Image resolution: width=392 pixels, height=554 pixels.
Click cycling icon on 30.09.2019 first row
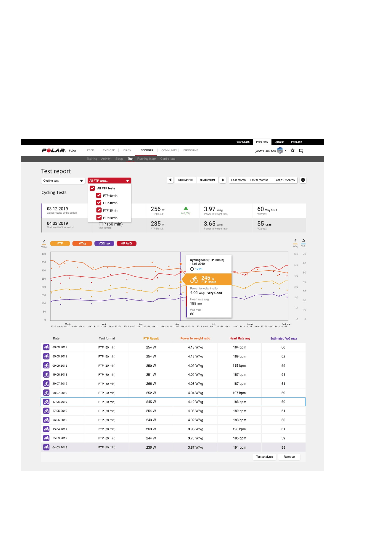pos(46,347)
